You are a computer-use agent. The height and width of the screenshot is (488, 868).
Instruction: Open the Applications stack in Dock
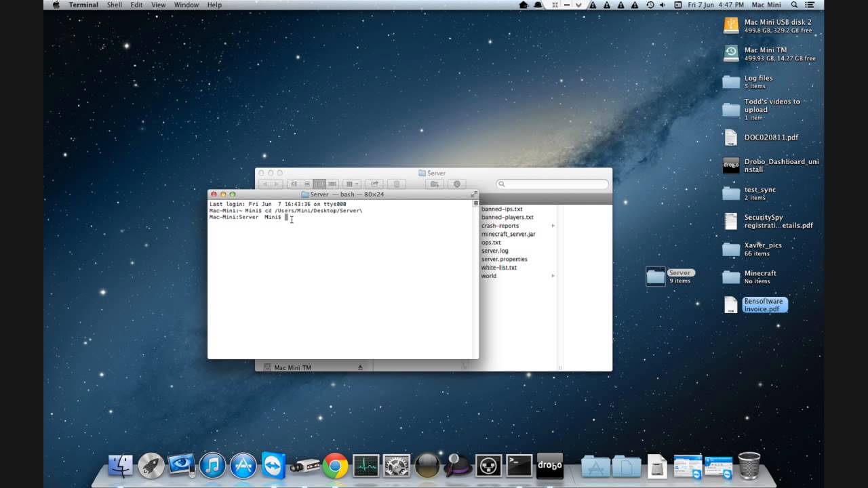tap(595, 466)
